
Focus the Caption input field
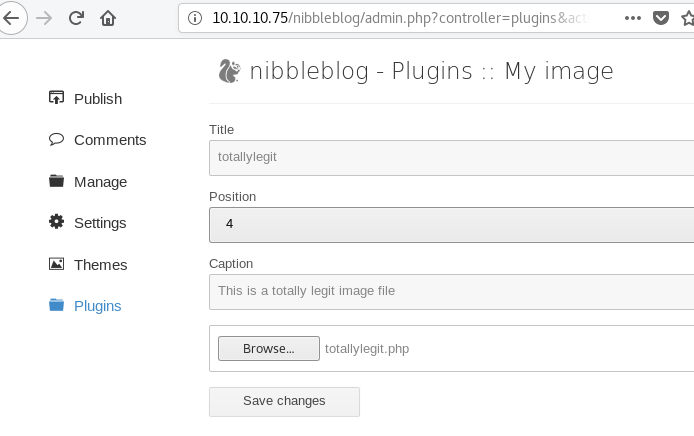(x=451, y=291)
